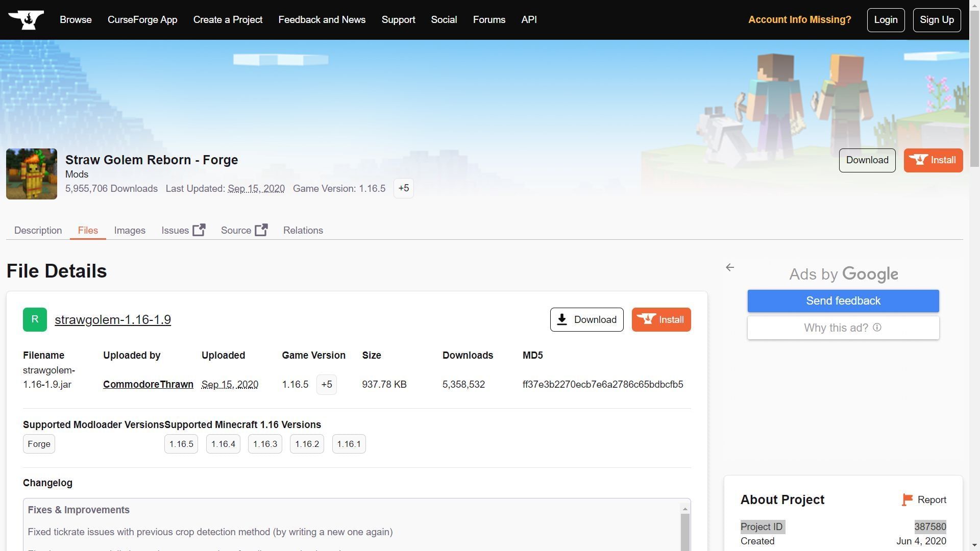
Task: Download the strawgolem-1.16-1.9 file
Action: point(586,320)
